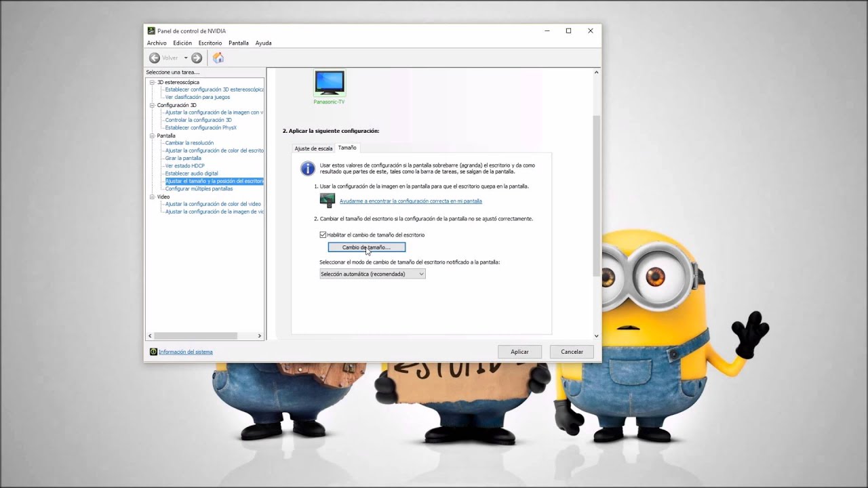Disable Habilitar el cambio de tamaño checkbox
The height and width of the screenshot is (488, 868).
(x=323, y=235)
